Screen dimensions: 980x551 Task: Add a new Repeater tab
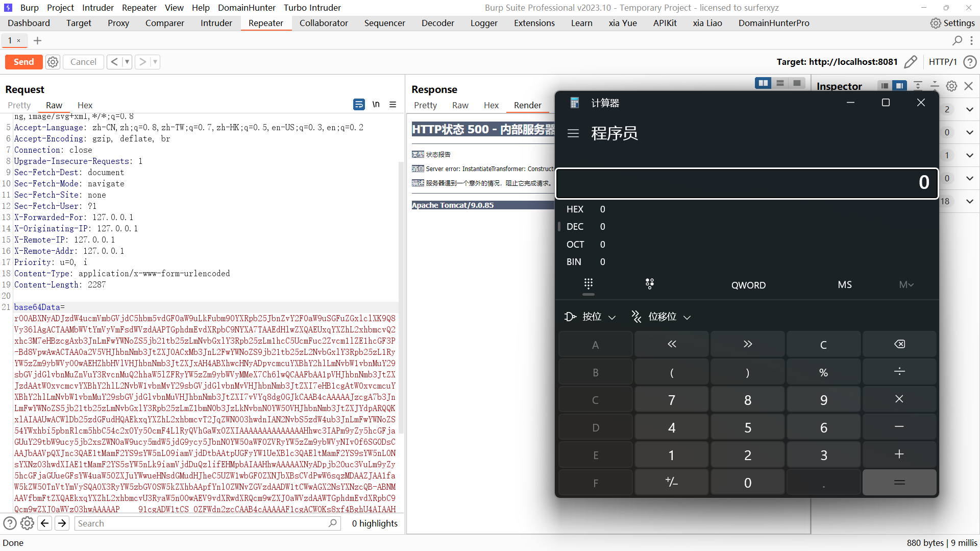click(x=37, y=40)
